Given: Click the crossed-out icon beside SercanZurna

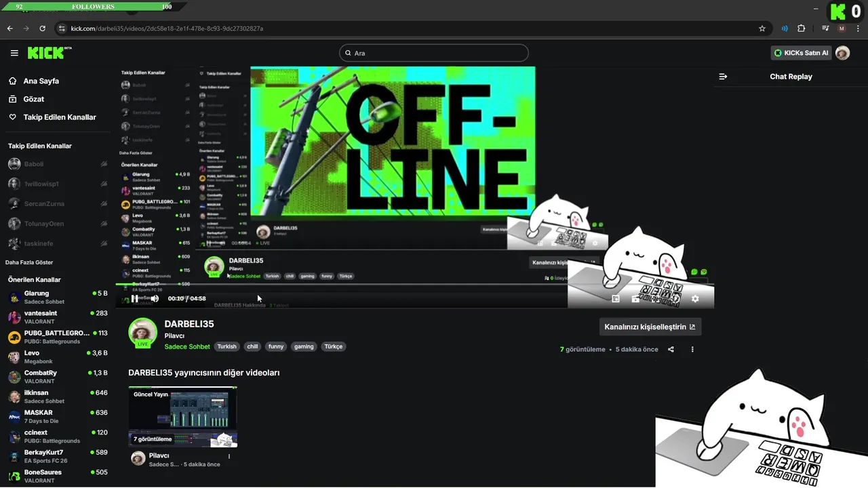Looking at the screenshot, I should click(104, 203).
